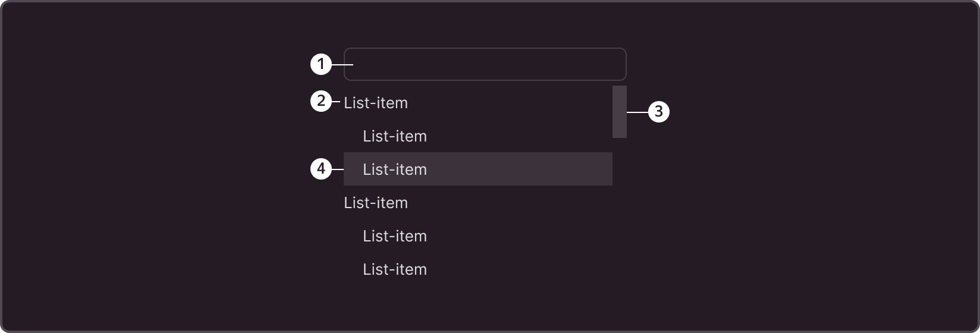Click the vertical scrollbar thumb
Viewport: 980px width, 333px height.
coord(620,112)
